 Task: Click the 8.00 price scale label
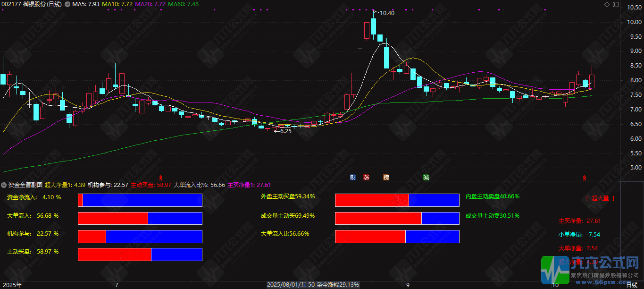click(636, 80)
